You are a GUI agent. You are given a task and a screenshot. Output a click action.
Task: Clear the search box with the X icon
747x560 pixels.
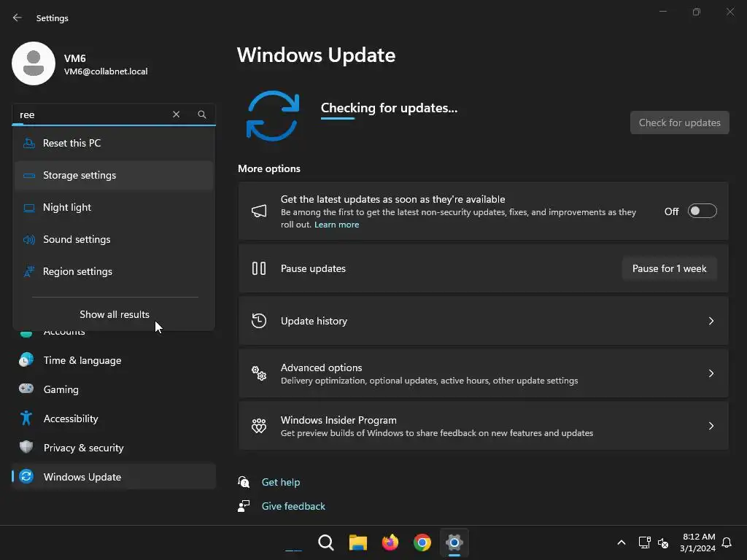tap(177, 114)
